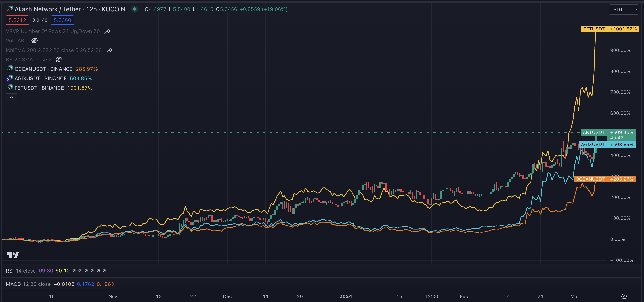Click the TradingView logo icon
The height and width of the screenshot is (302, 644).
pyautogui.click(x=13, y=255)
